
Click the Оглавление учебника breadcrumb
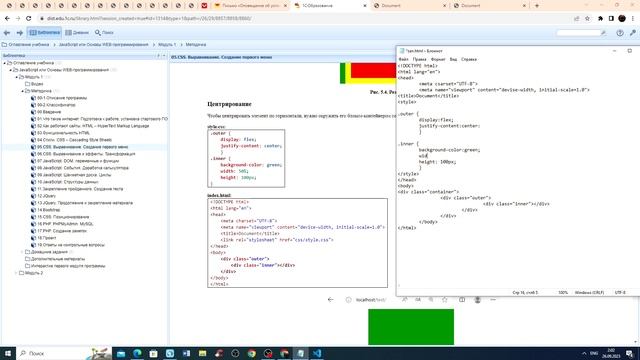[29, 44]
